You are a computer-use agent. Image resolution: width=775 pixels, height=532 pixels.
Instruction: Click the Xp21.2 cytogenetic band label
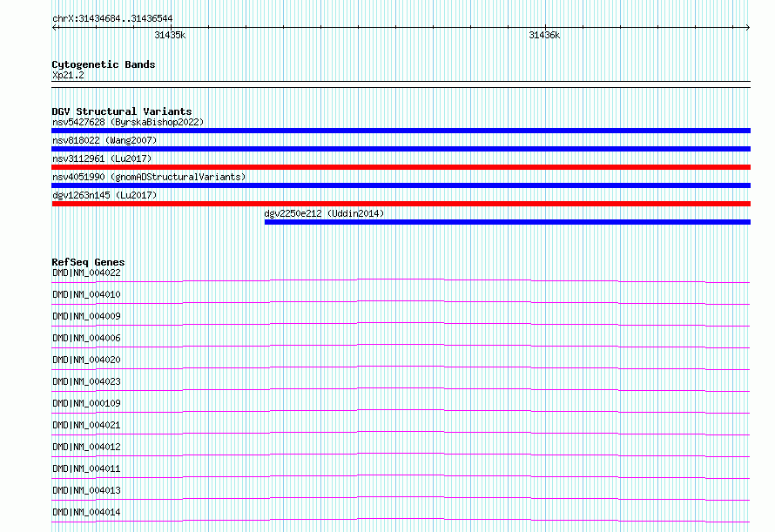coord(68,76)
